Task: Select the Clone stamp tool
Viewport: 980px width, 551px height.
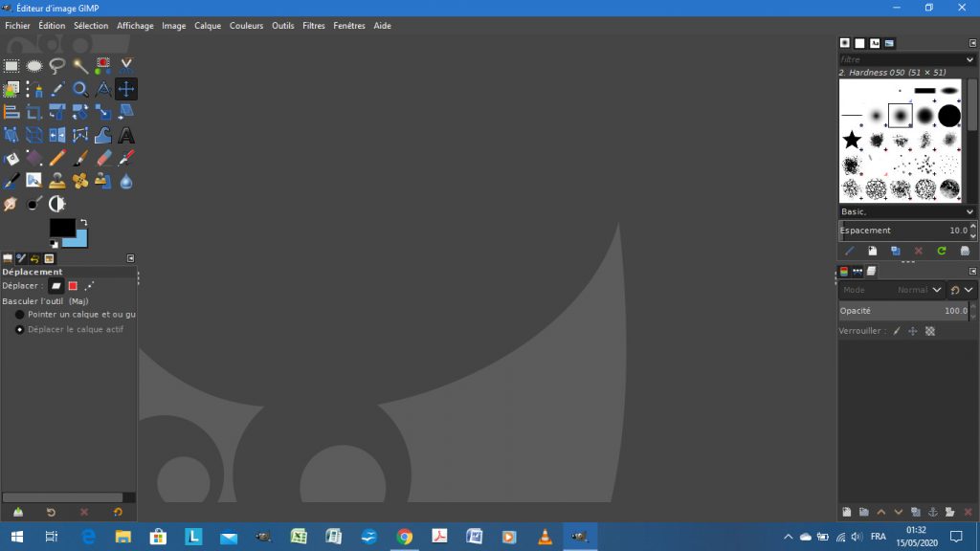Action: [57, 180]
